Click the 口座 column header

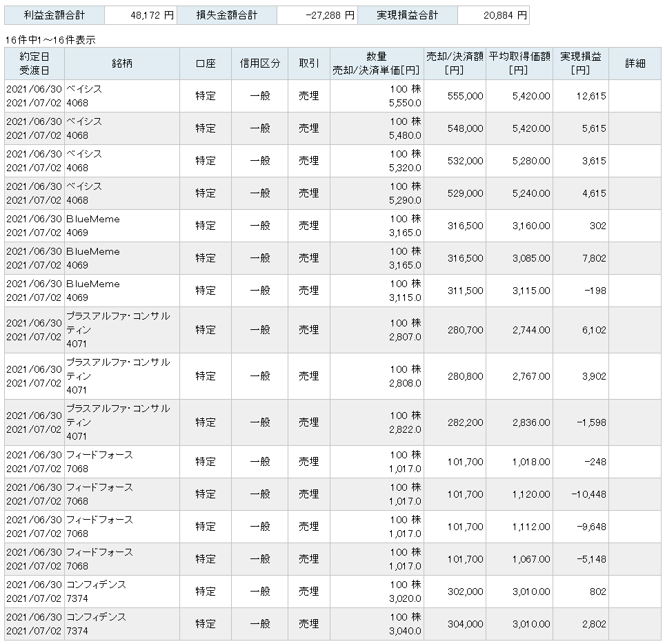tap(206, 64)
